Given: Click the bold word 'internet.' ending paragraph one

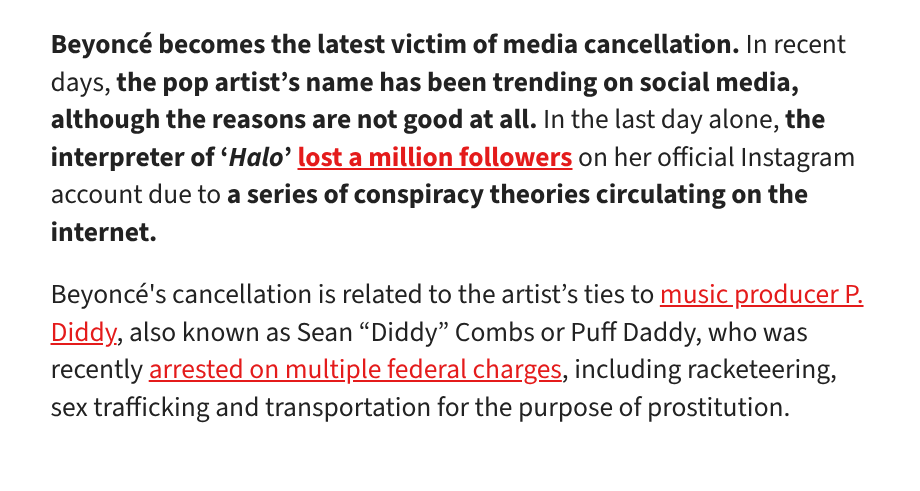Looking at the screenshot, I should [x=104, y=232].
